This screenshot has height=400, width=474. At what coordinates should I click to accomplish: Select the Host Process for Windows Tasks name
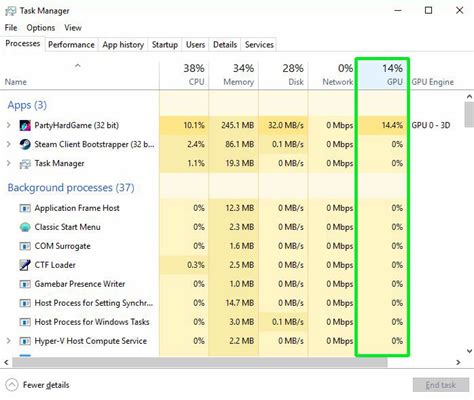92,322
